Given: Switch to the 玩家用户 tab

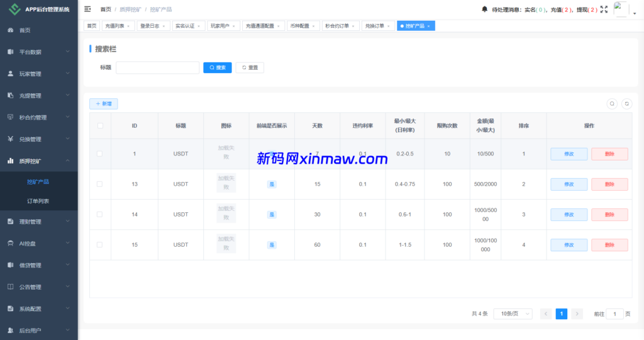Looking at the screenshot, I should pos(222,26).
